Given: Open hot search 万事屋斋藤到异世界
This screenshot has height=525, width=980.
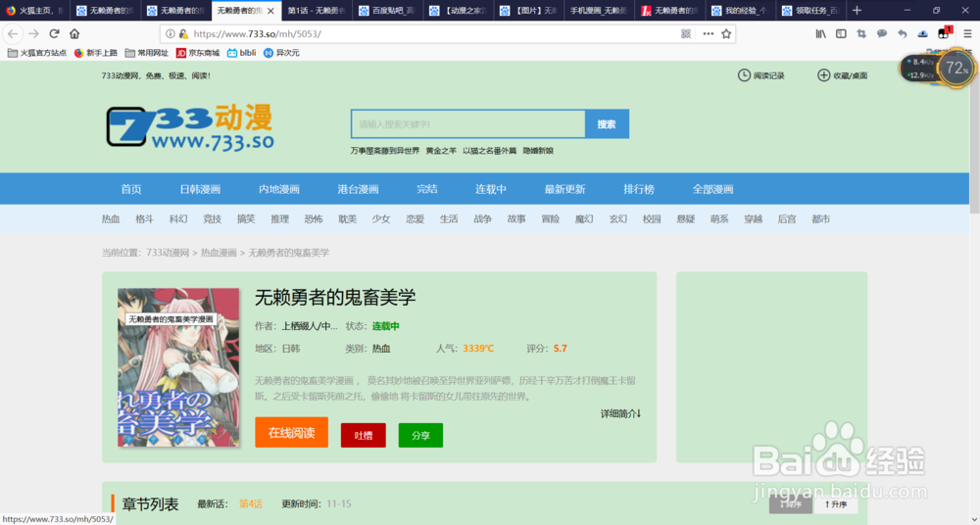Looking at the screenshot, I should pos(385,151).
